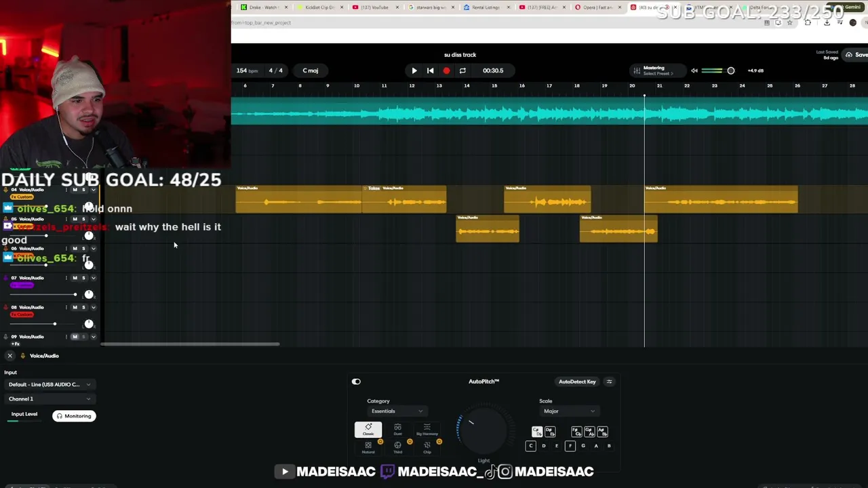This screenshot has width=868, height=488.
Task: Open the Category Essentials dropdown
Action: point(396,411)
